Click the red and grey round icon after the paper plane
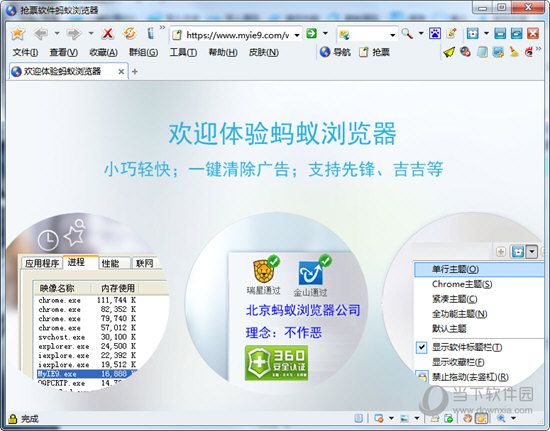 pos(465,52)
